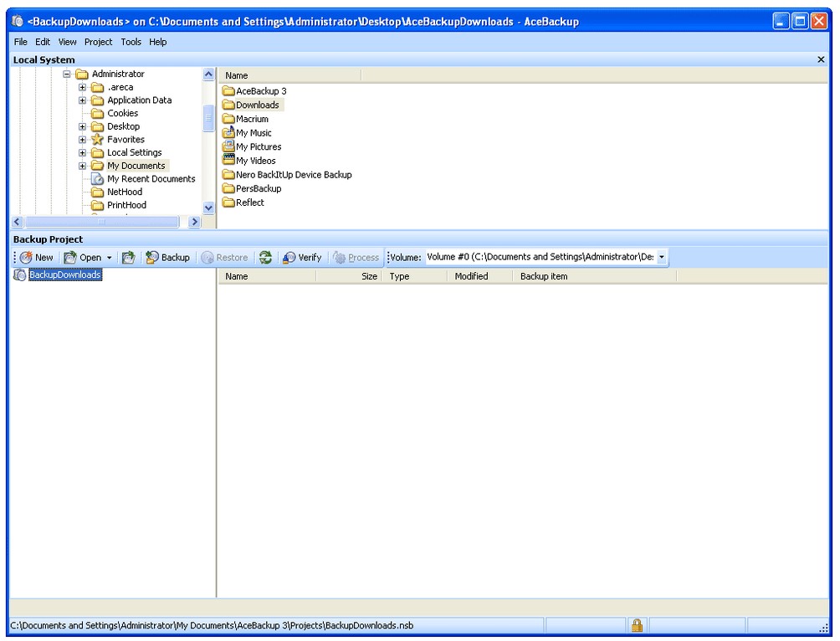Select BackupDownloads project in the tree
Image resolution: width=840 pixels, height=641 pixels.
(64, 275)
